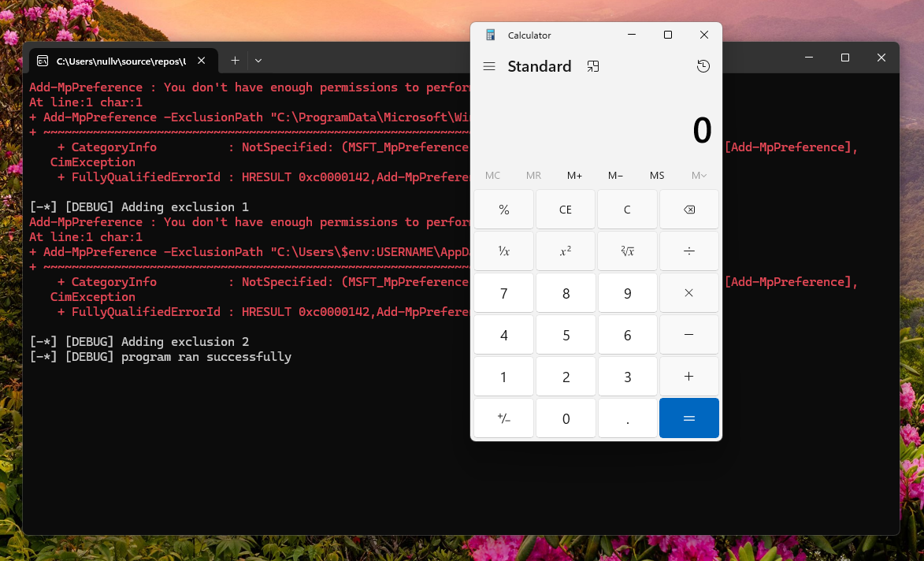The image size is (924, 561).
Task: Maximize the Calculator window
Action: (x=668, y=35)
